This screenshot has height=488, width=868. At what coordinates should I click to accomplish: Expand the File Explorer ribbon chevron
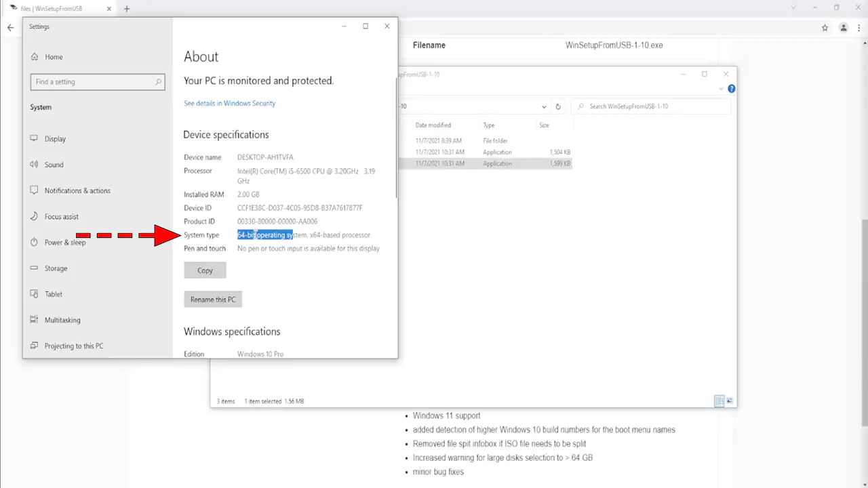point(721,89)
